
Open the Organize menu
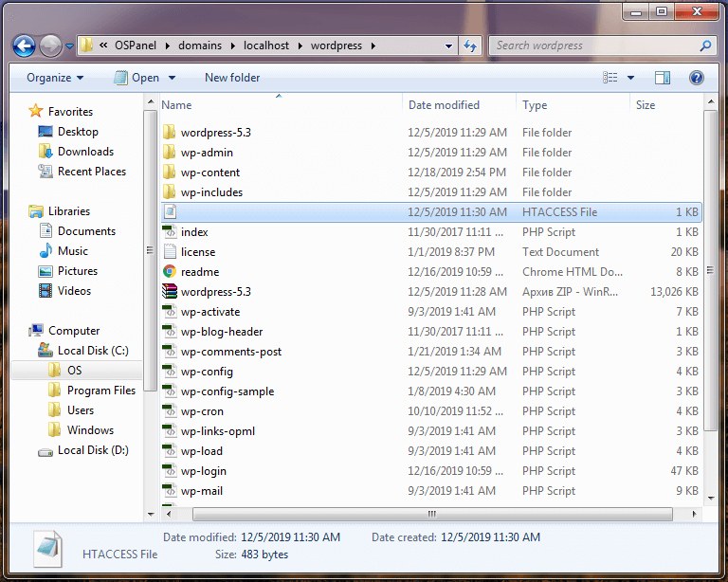[x=55, y=78]
